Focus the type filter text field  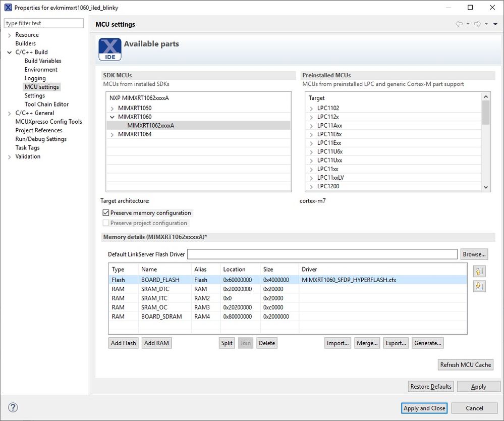click(44, 23)
